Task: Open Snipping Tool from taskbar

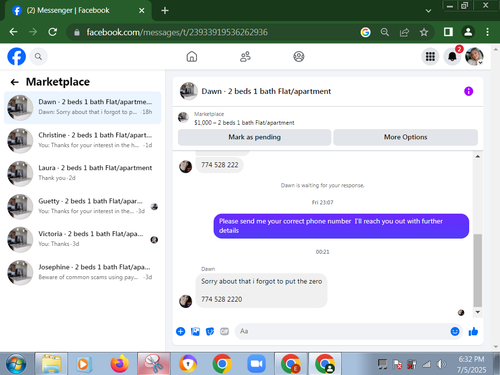Action: pyautogui.click(x=154, y=364)
